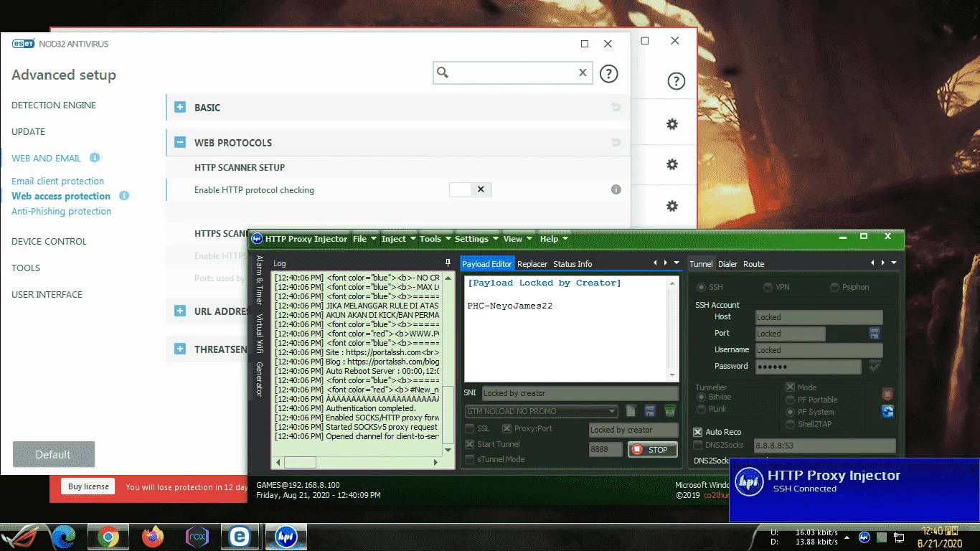Toggle the Proxy:Port checkbox
This screenshot has width=980, height=551.
point(507,428)
